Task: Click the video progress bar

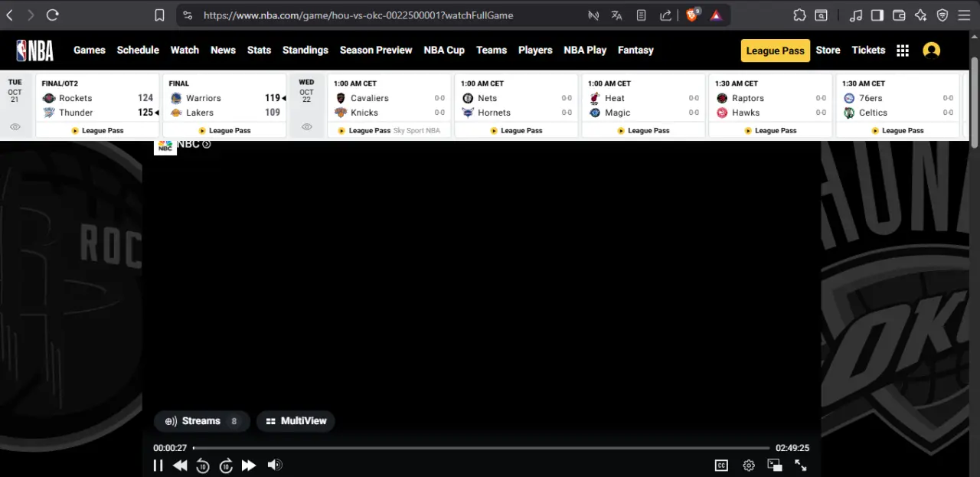Action: click(x=481, y=448)
